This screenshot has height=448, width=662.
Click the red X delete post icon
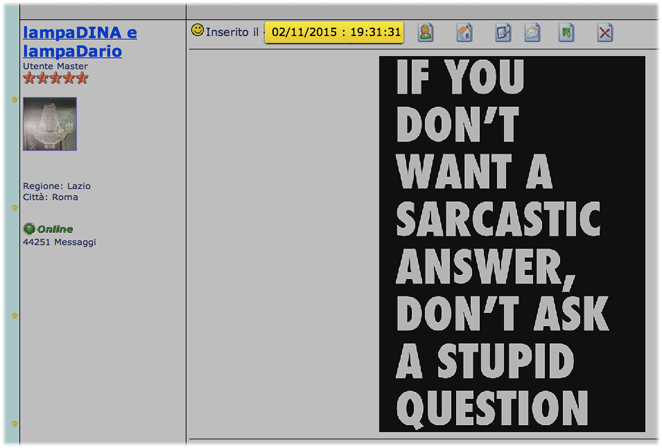point(605,33)
